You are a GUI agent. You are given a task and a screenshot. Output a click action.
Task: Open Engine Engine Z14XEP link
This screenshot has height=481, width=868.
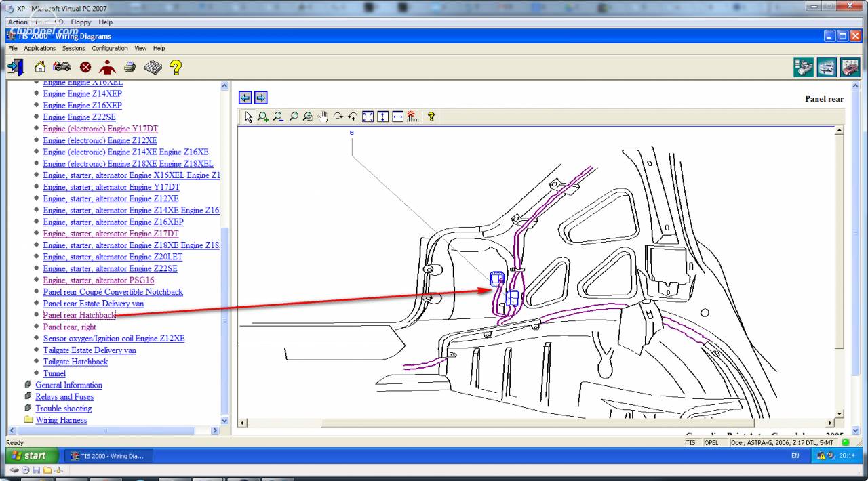(x=82, y=93)
